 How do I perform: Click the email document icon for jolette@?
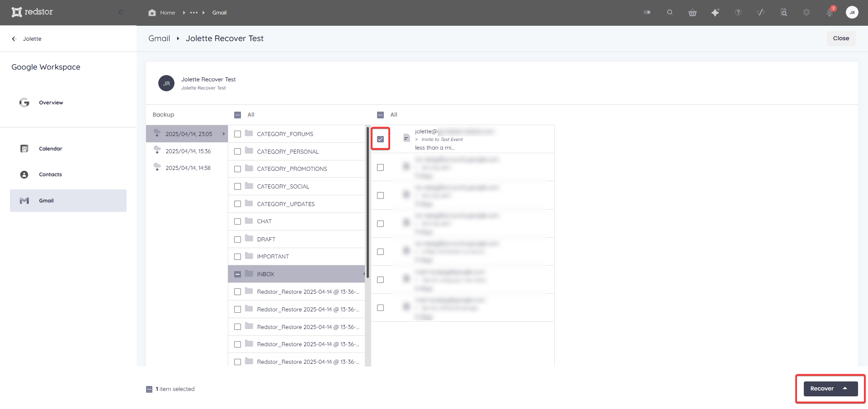click(x=406, y=138)
